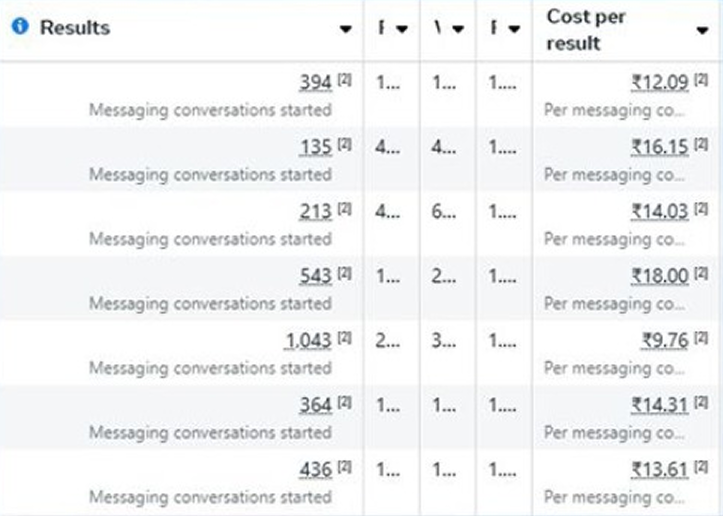Click the 436 results value

tap(315, 469)
